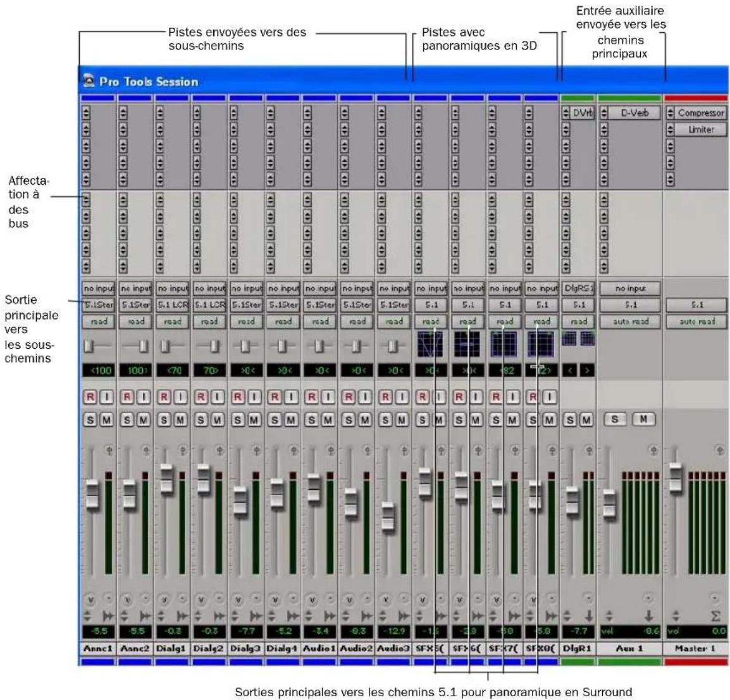
Task: Open DlgR1 input selector DlgRS1
Action: tap(579, 288)
